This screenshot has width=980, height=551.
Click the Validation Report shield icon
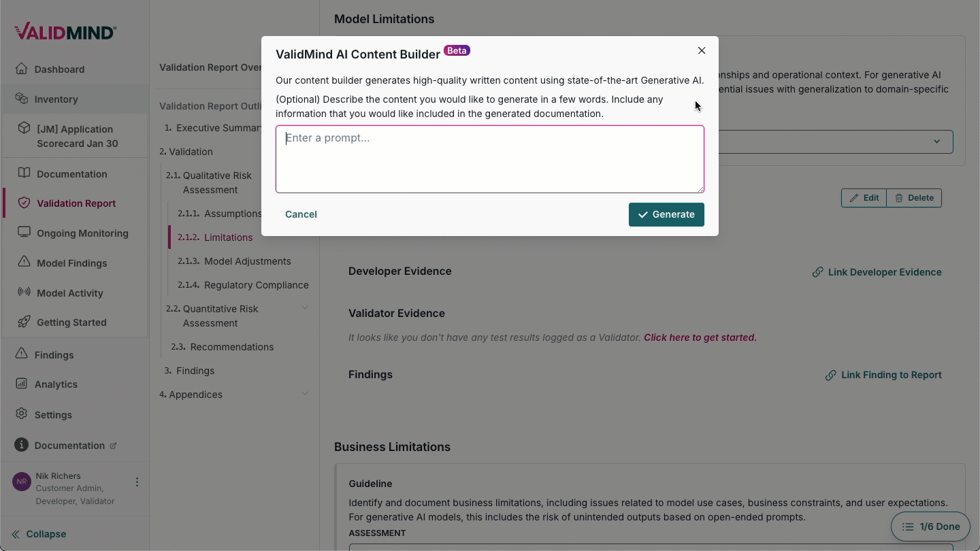click(x=24, y=203)
